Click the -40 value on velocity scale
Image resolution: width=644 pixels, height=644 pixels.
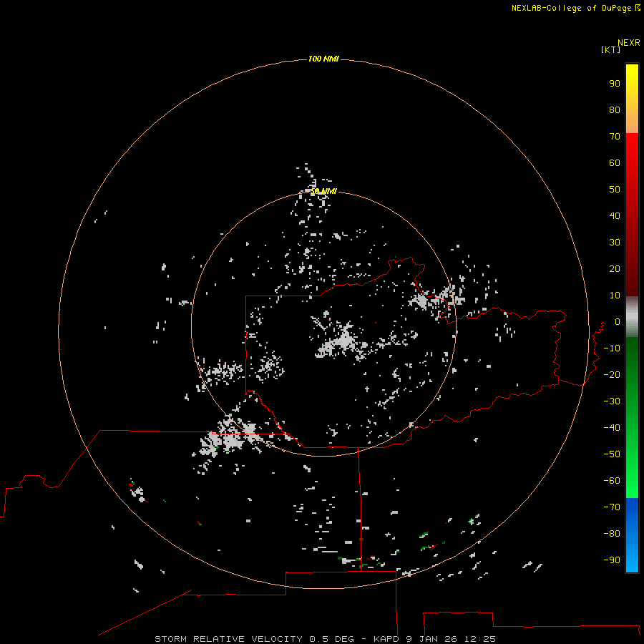[x=612, y=428]
